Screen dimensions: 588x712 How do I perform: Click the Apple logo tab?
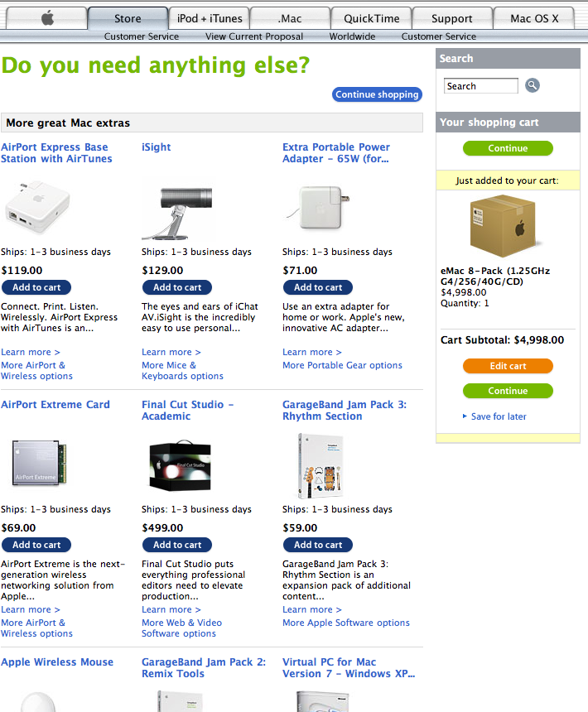point(46,18)
